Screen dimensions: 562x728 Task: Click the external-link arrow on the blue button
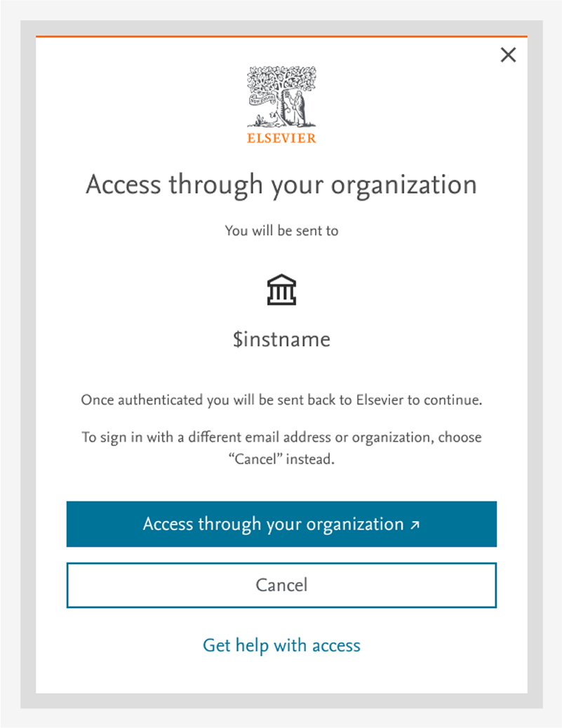coord(415,525)
